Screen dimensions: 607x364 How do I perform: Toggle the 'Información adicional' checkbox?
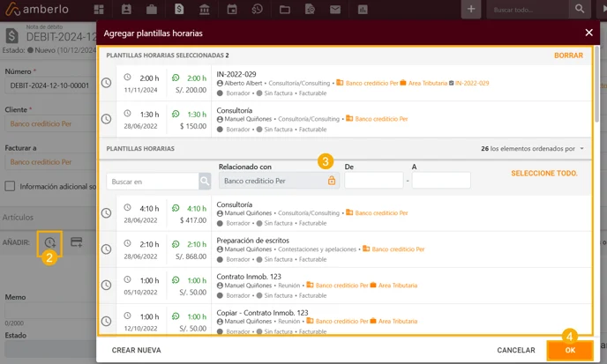10,187
